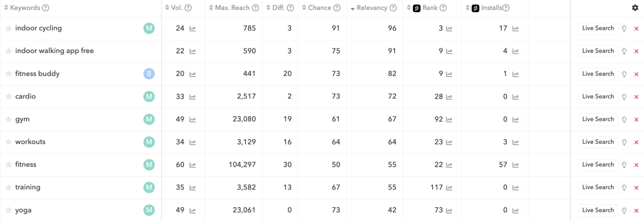The image size is (644, 222).
Task: Mark the gym keyword as favorite
Action: (9, 119)
